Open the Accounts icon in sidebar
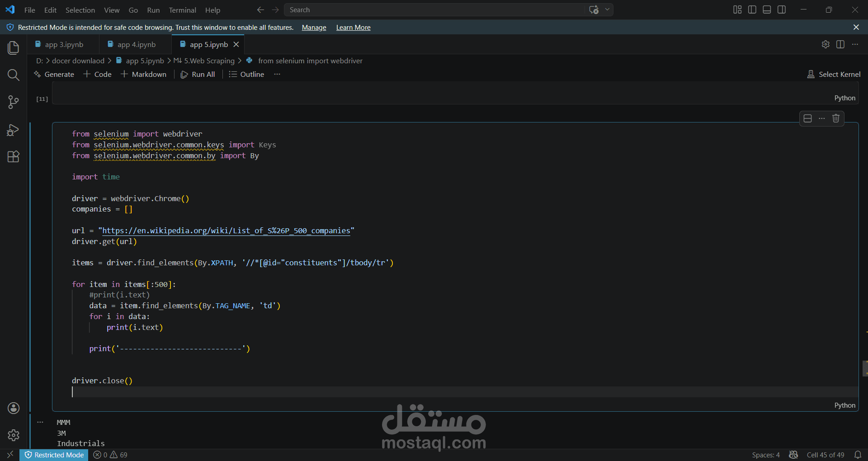This screenshot has width=868, height=461. (13, 408)
